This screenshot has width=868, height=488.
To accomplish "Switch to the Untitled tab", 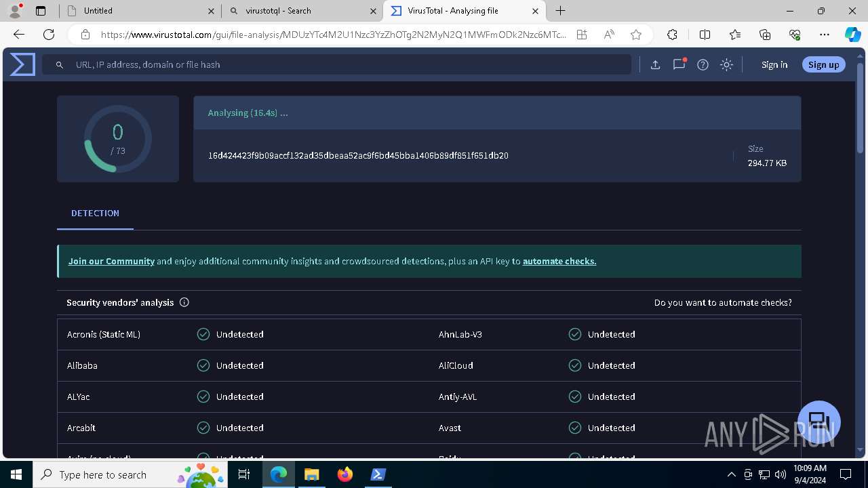I will point(140,11).
